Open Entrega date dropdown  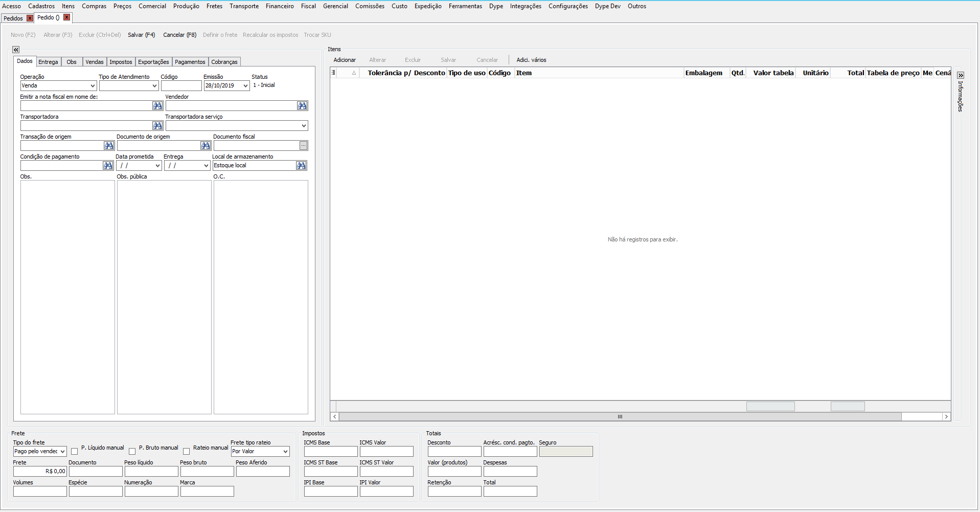pos(206,166)
